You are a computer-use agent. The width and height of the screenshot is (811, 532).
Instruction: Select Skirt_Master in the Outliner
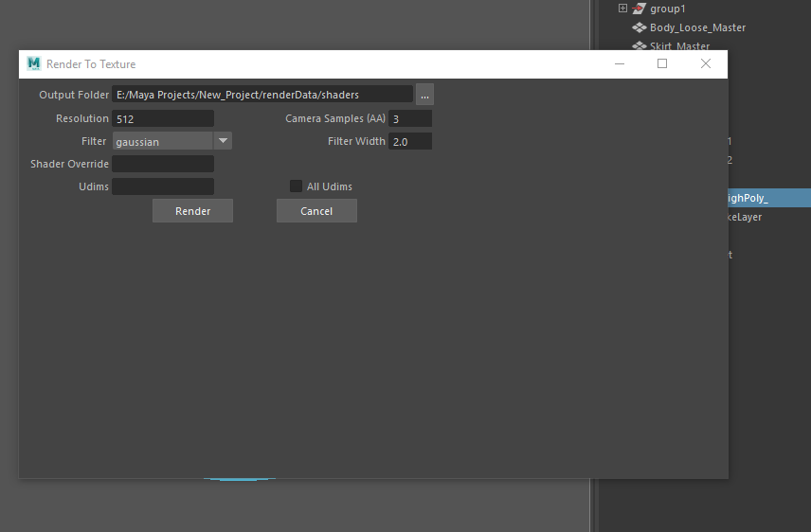coord(679,46)
